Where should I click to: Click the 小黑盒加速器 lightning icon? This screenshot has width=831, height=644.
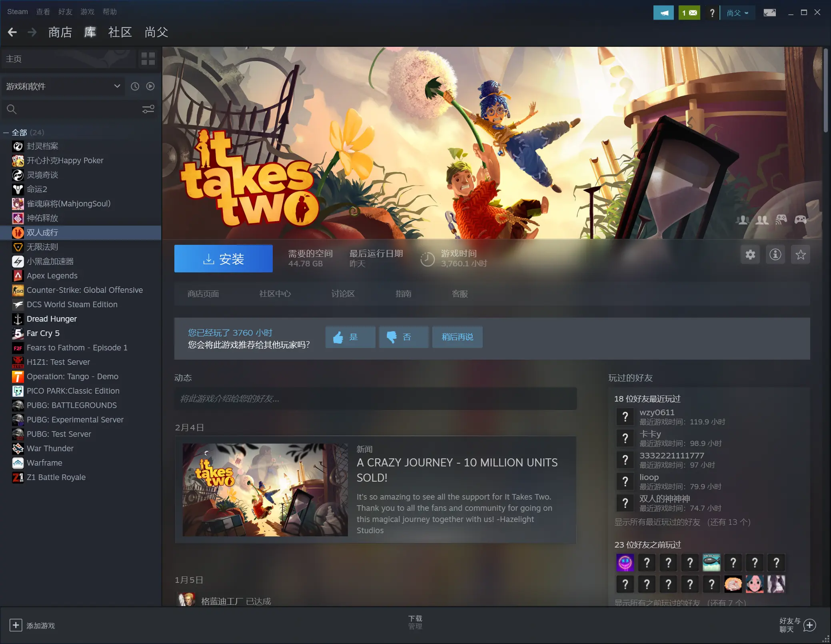coord(18,261)
